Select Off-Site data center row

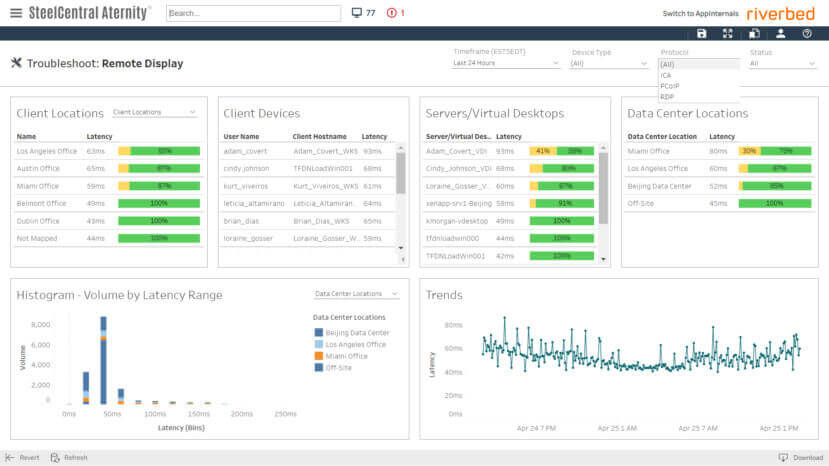719,204
